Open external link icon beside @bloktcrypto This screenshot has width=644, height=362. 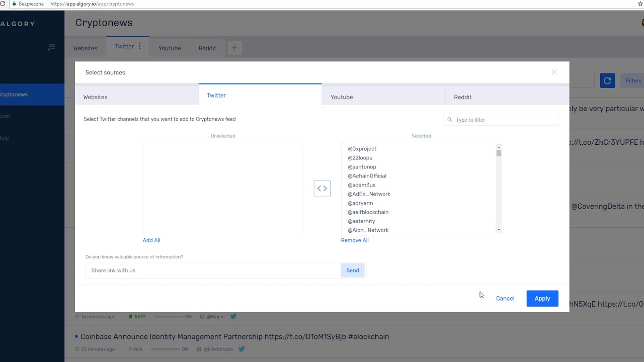[x=199, y=349]
